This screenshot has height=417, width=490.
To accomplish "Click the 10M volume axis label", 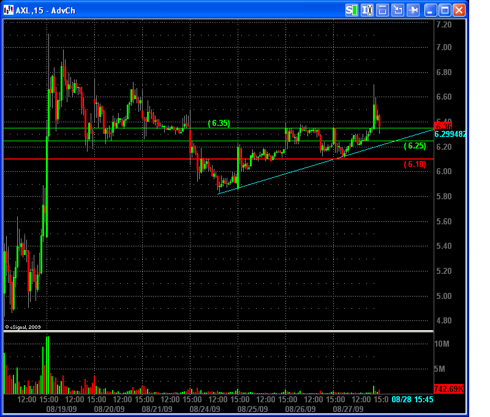I will (442, 344).
